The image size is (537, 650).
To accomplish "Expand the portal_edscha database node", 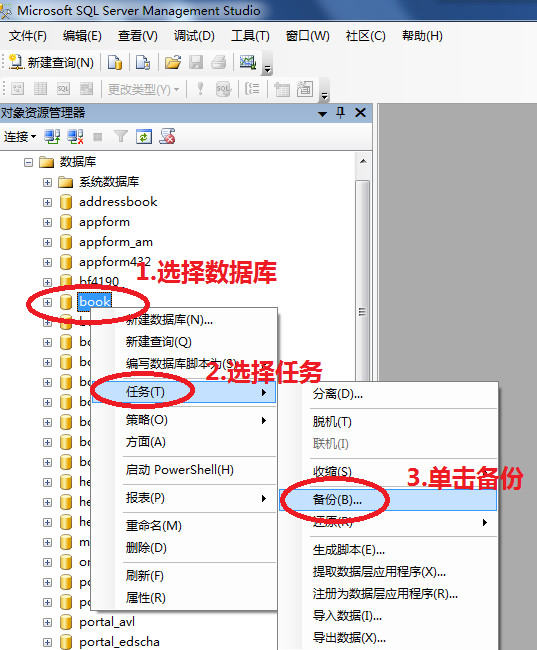I will coord(47,642).
